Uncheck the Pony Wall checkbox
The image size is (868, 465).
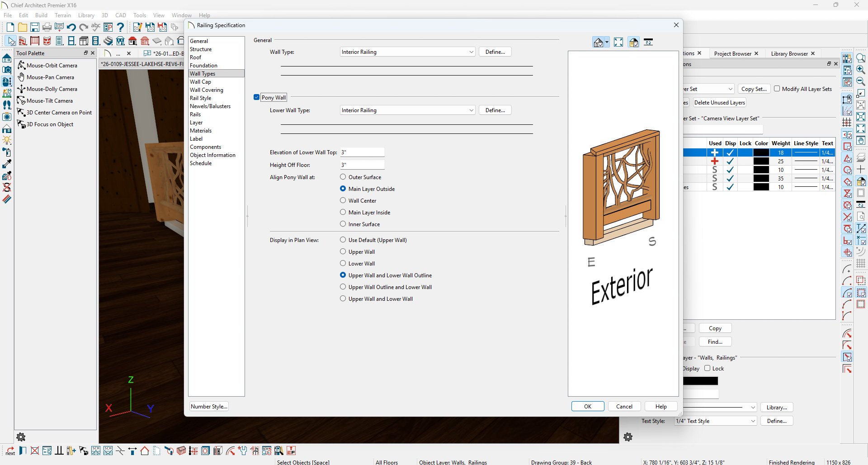[x=257, y=97]
